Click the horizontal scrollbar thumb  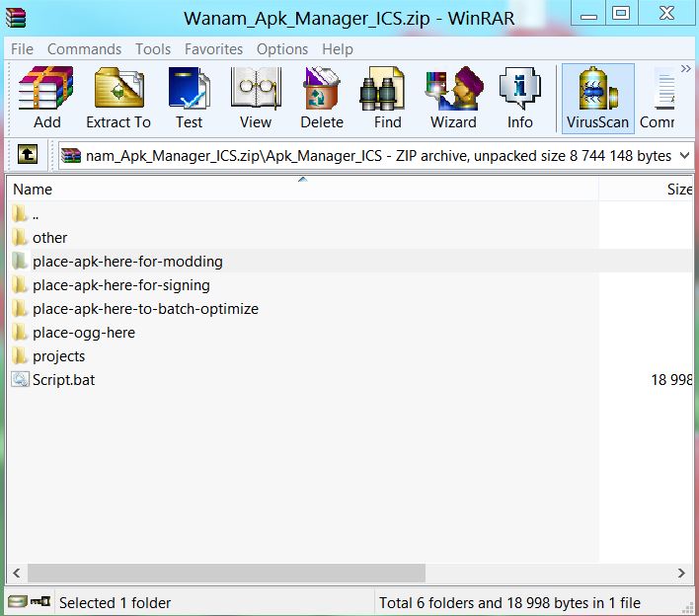click(226, 573)
